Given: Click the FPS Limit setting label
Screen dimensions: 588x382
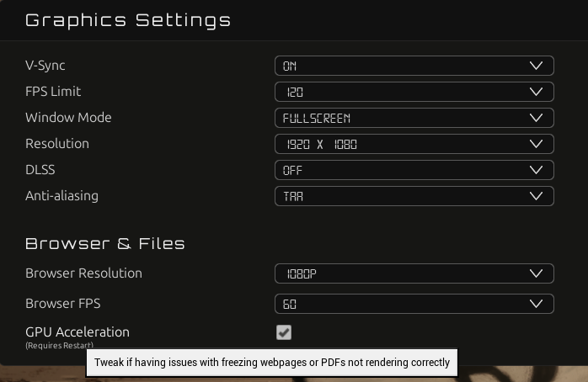Looking at the screenshot, I should click(53, 92).
